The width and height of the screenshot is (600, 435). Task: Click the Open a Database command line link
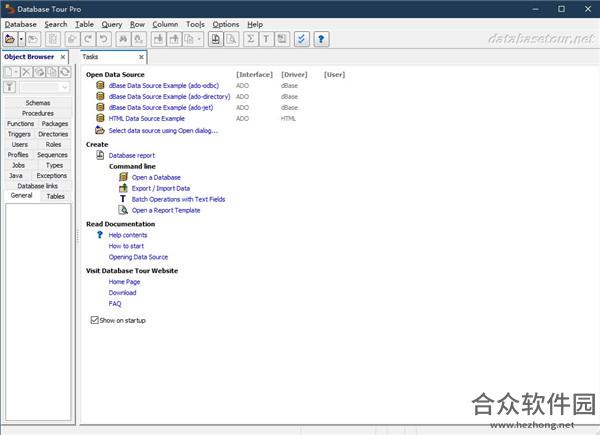(x=156, y=177)
